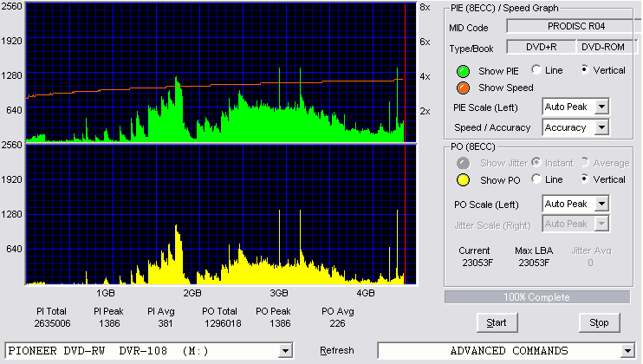Toggle the orange Show Speed indicator
Image resolution: width=643 pixels, height=364 pixels.
tap(463, 88)
